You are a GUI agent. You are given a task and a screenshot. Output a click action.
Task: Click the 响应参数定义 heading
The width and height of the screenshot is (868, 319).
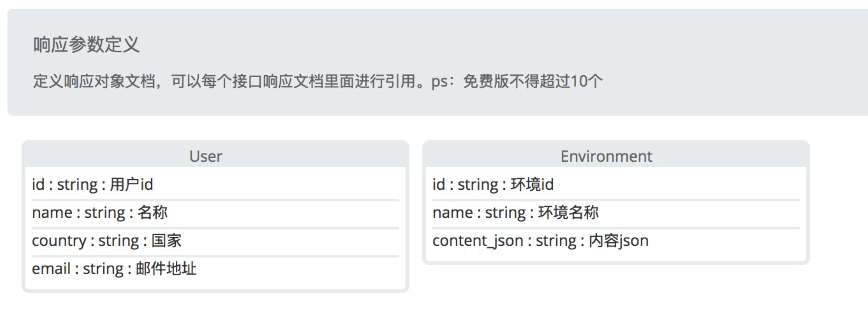pyautogui.click(x=86, y=45)
